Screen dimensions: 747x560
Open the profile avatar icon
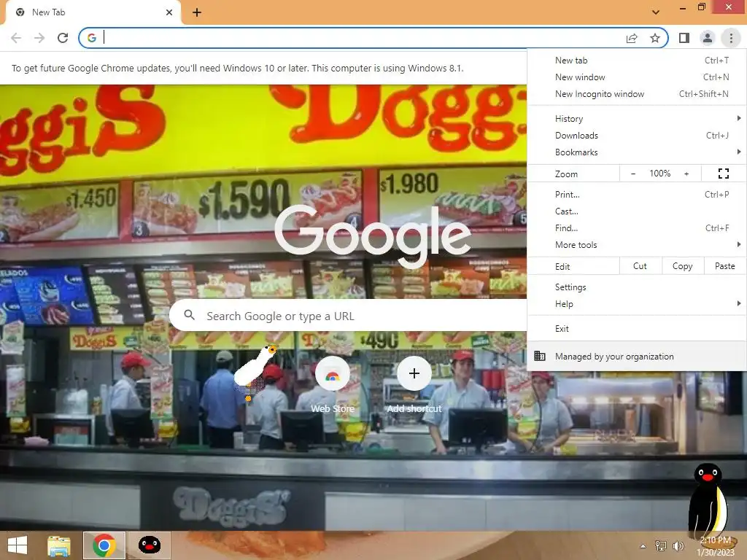click(708, 38)
